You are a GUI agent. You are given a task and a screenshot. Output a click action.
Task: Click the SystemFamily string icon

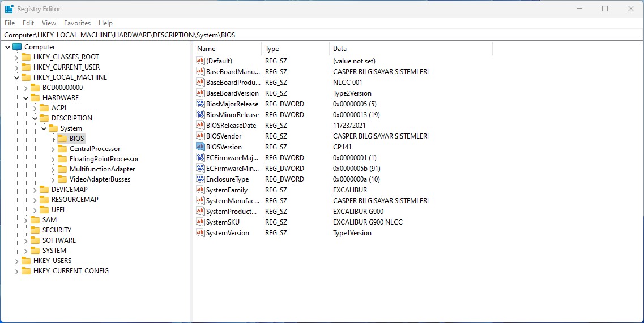[201, 190]
